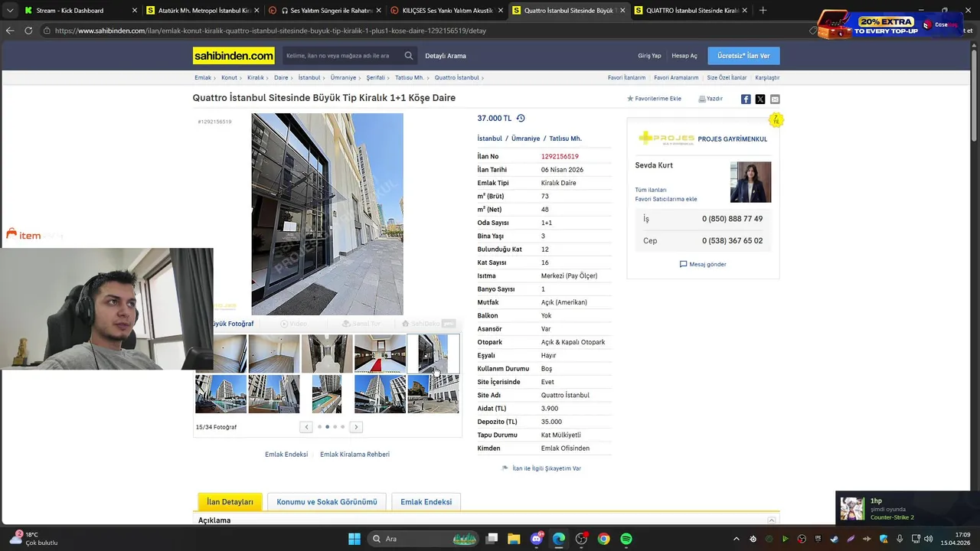Open Chrome from the taskbar

coord(604,539)
